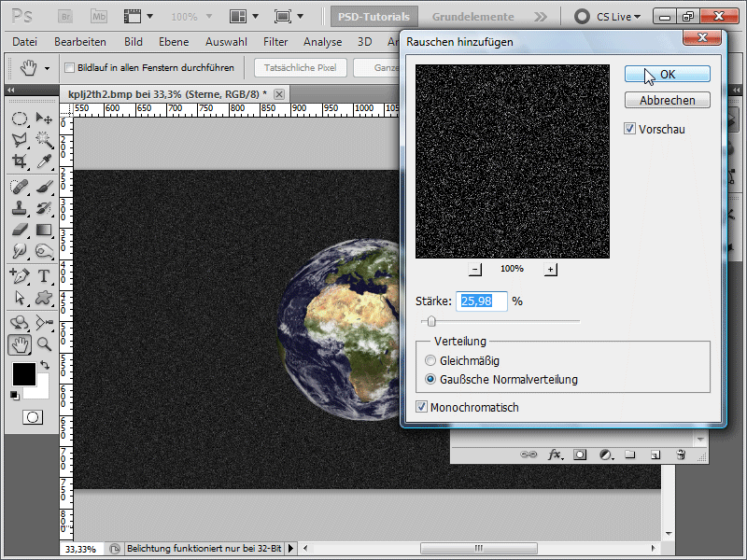The width and height of the screenshot is (747, 560).
Task: Select the Zoom tool
Action: [44, 344]
